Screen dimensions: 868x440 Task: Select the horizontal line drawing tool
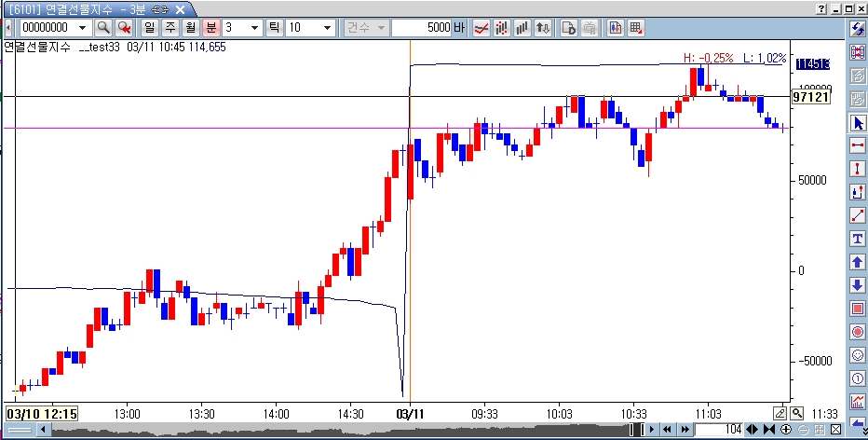(x=858, y=146)
